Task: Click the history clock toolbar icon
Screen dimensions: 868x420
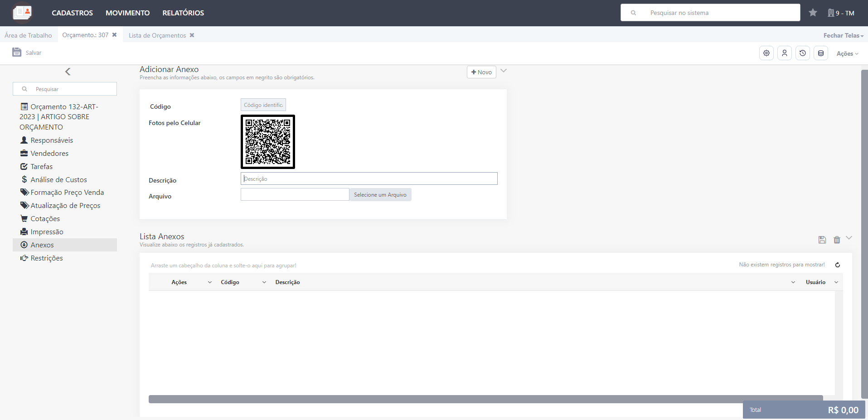Action: point(803,53)
